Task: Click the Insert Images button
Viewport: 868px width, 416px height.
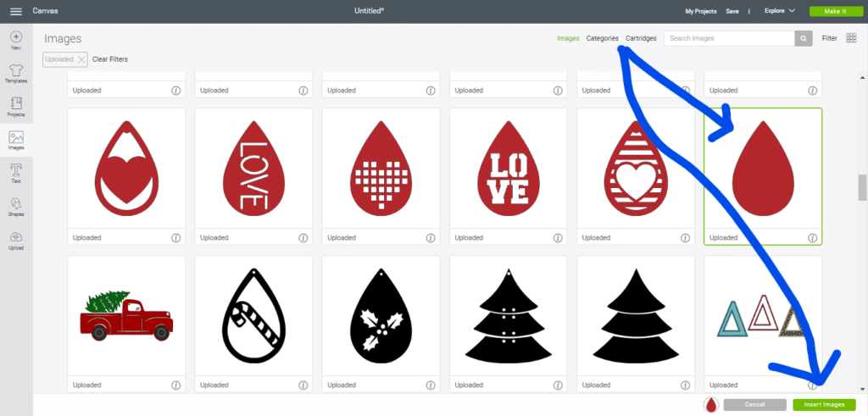Action: pos(824,405)
